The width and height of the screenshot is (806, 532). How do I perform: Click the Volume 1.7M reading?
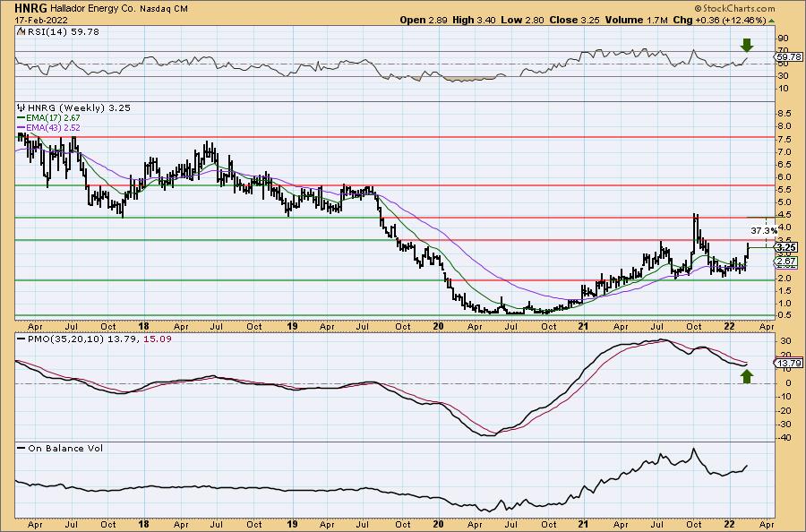[x=636, y=20]
